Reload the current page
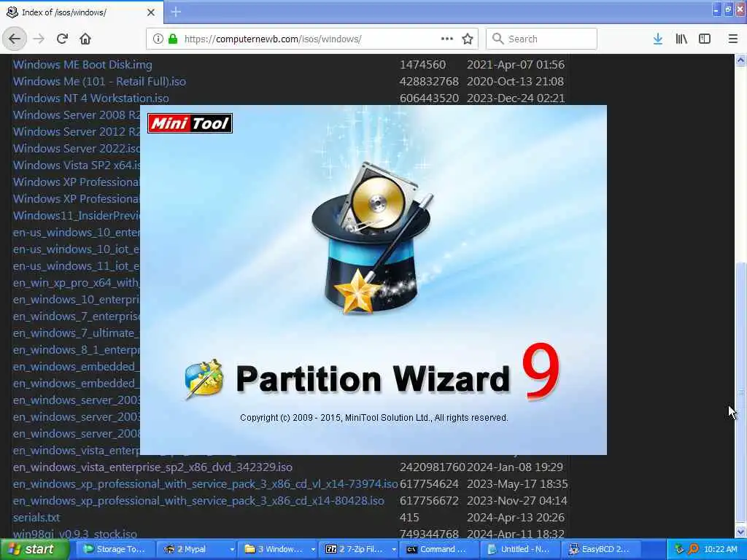The height and width of the screenshot is (560, 747). [62, 39]
